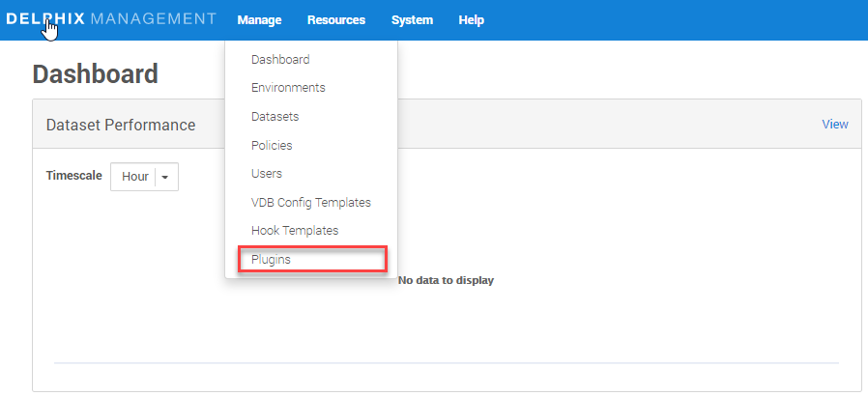
Task: Choose VDB Config Templates menu item
Action: click(310, 203)
